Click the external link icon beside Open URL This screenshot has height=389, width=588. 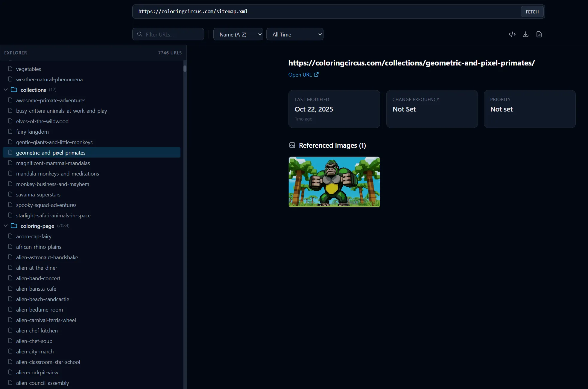pos(316,75)
